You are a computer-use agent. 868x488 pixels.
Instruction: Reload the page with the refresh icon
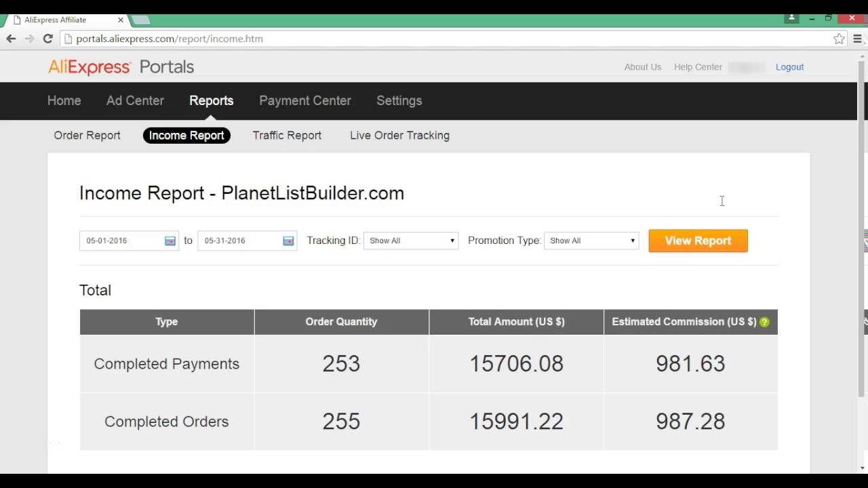coord(47,39)
